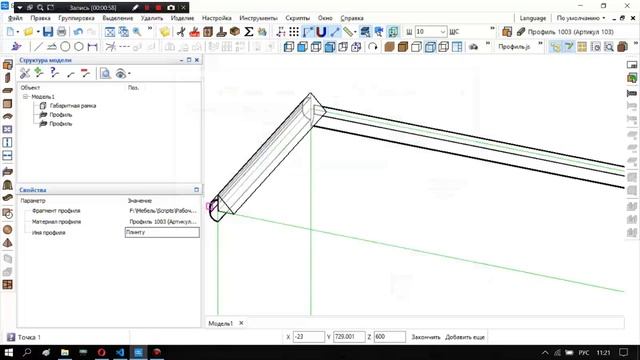640x360 pixels.
Task: Click the dotted grid icon in toolbar
Action: click(294, 32)
